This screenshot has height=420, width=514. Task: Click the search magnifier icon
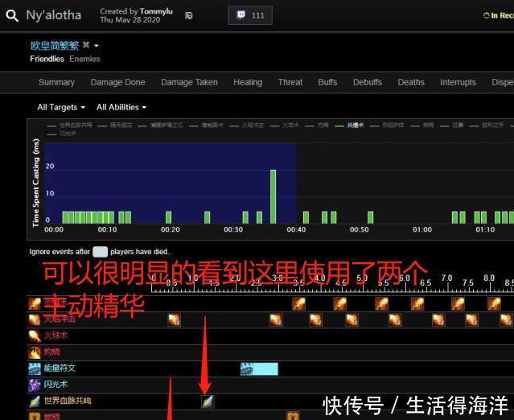pyautogui.click(x=12, y=15)
